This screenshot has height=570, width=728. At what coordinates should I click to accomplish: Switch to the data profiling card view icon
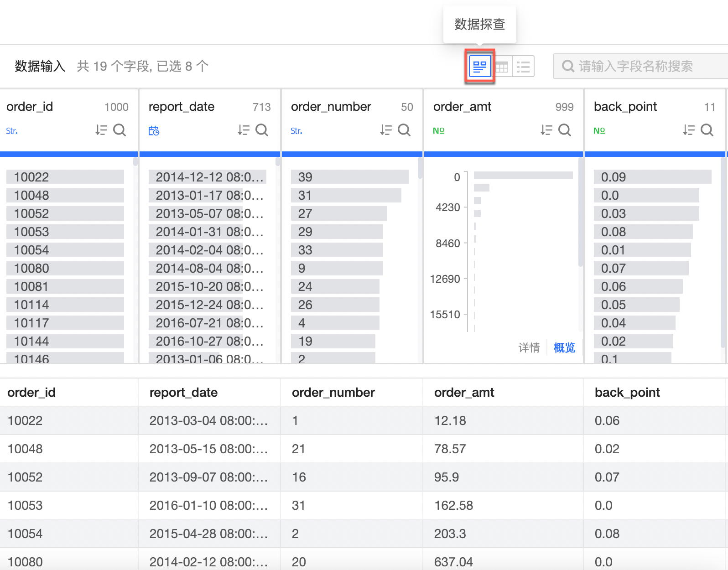click(x=480, y=67)
